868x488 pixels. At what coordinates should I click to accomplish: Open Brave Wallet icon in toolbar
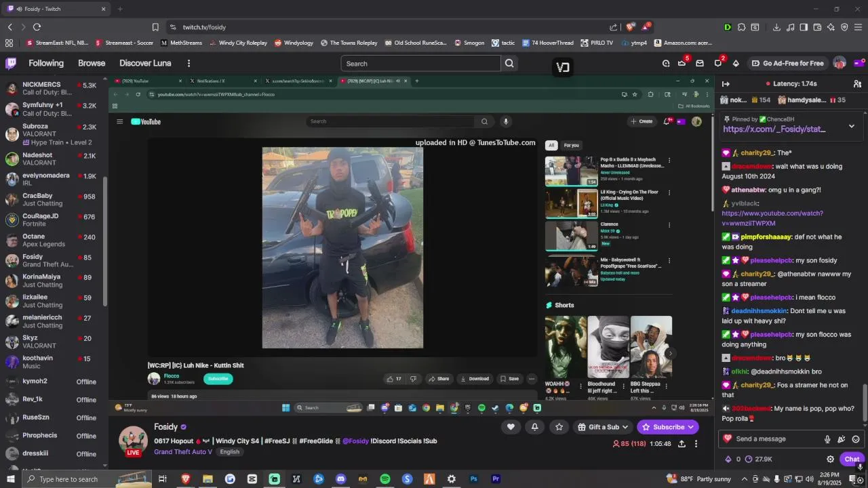pyautogui.click(x=817, y=27)
